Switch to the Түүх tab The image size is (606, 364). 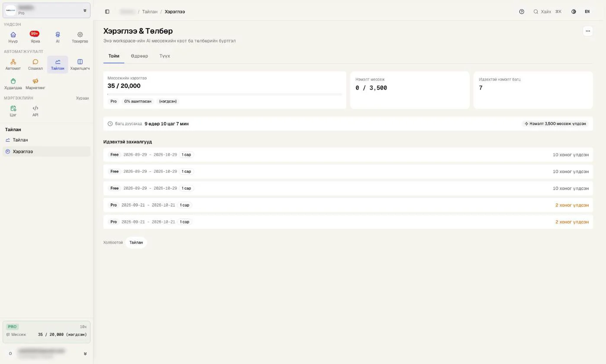(164, 56)
